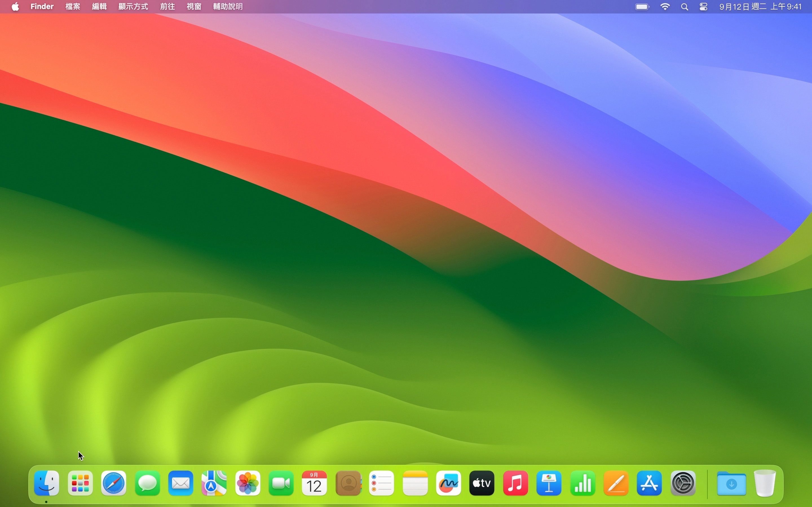Launch the Music app
The width and height of the screenshot is (812, 507).
tap(516, 483)
